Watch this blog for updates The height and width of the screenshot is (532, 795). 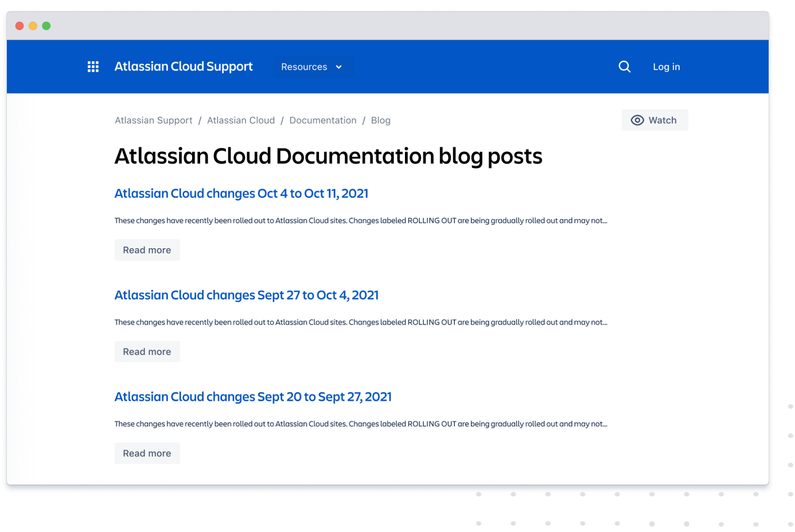(x=654, y=120)
